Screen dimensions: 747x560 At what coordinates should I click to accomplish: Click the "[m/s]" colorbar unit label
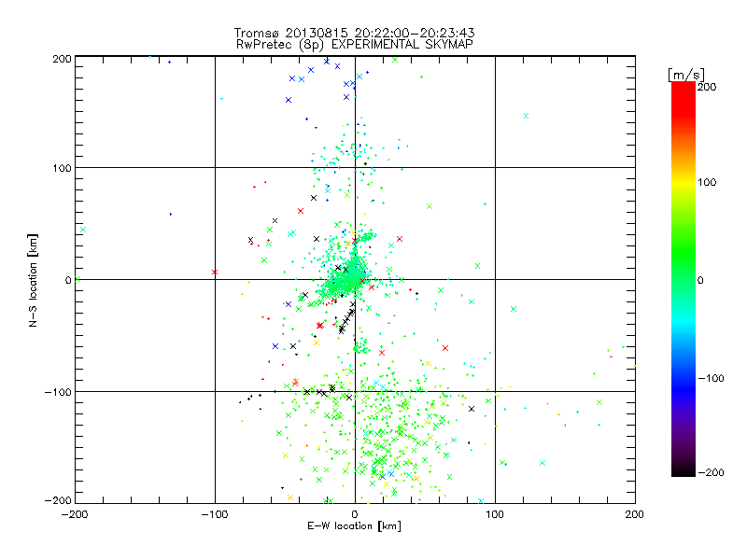686,75
